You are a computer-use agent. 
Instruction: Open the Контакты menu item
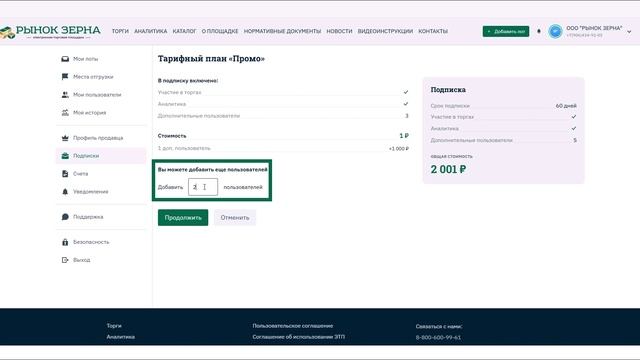(x=433, y=31)
